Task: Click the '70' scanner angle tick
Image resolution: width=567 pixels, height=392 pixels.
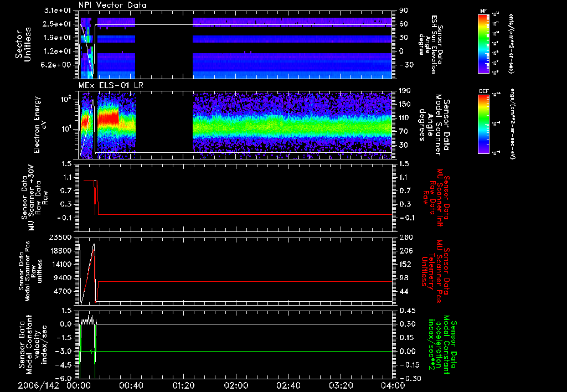Action: point(404,131)
